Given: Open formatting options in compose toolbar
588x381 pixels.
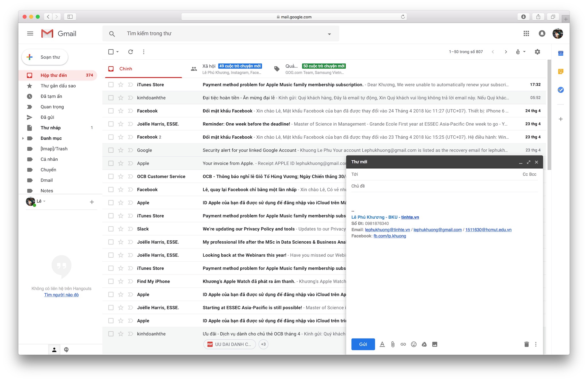Looking at the screenshot, I should (382, 344).
